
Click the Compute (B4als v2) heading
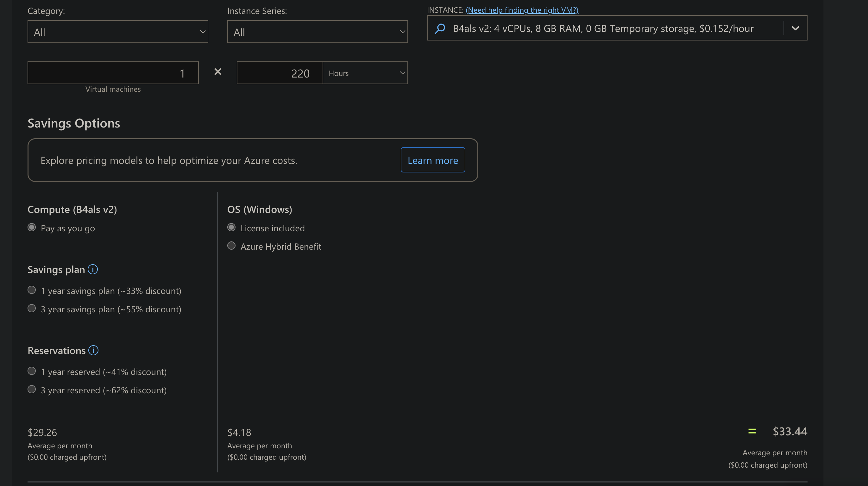(x=72, y=209)
